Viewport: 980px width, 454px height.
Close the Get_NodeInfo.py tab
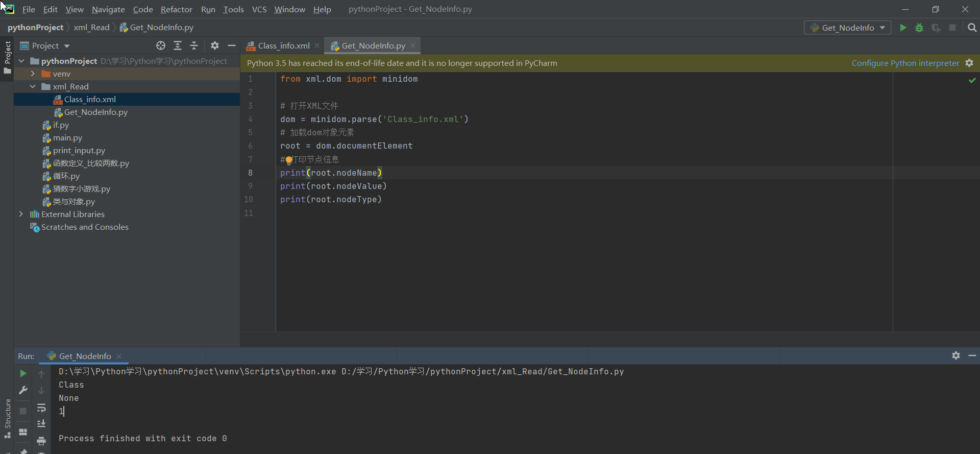[413, 45]
